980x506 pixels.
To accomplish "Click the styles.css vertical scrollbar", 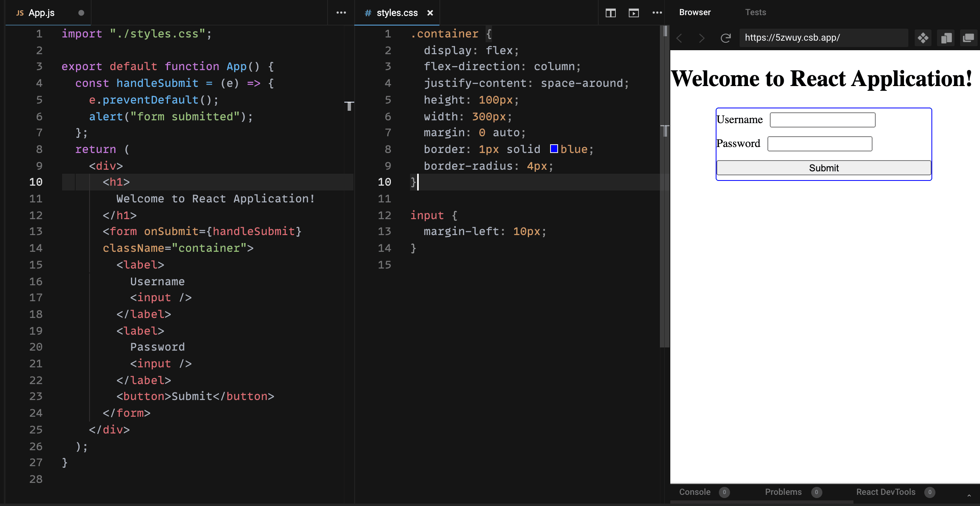I will click(664, 186).
